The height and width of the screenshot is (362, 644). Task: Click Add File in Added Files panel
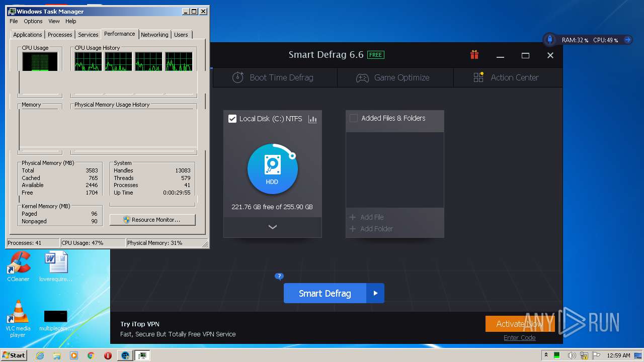tap(367, 217)
